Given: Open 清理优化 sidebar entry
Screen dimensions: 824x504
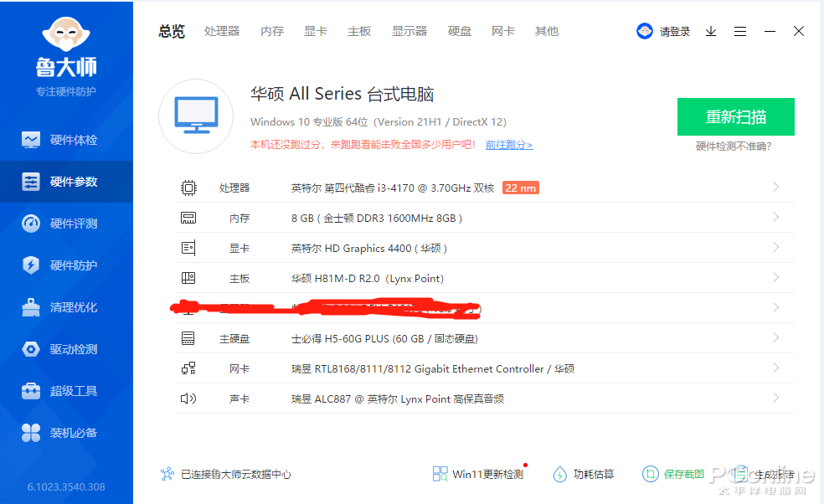Looking at the screenshot, I should (66, 307).
